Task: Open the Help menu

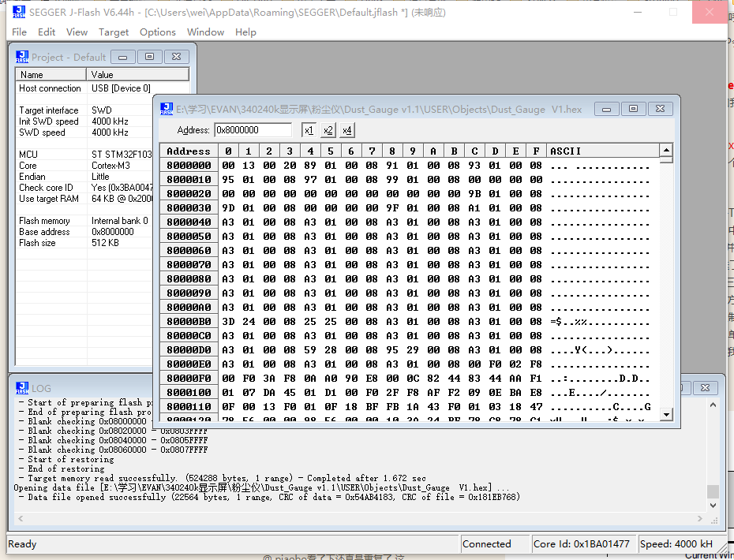Action: (245, 32)
